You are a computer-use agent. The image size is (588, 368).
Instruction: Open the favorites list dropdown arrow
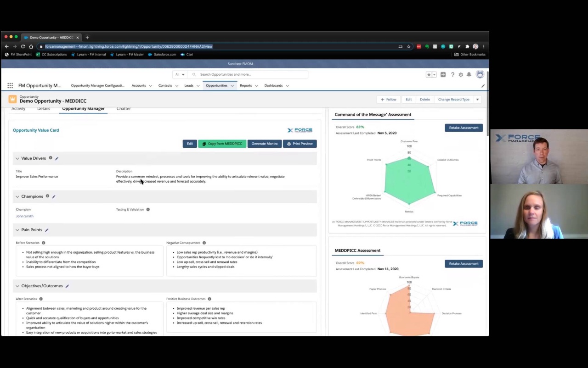pos(434,74)
